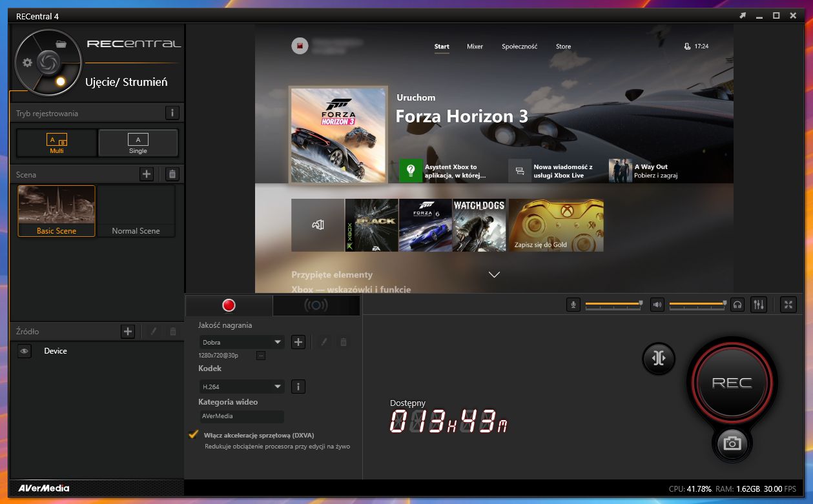Show codec info next to H.264
Viewport: 813px width, 504px height.
(298, 387)
